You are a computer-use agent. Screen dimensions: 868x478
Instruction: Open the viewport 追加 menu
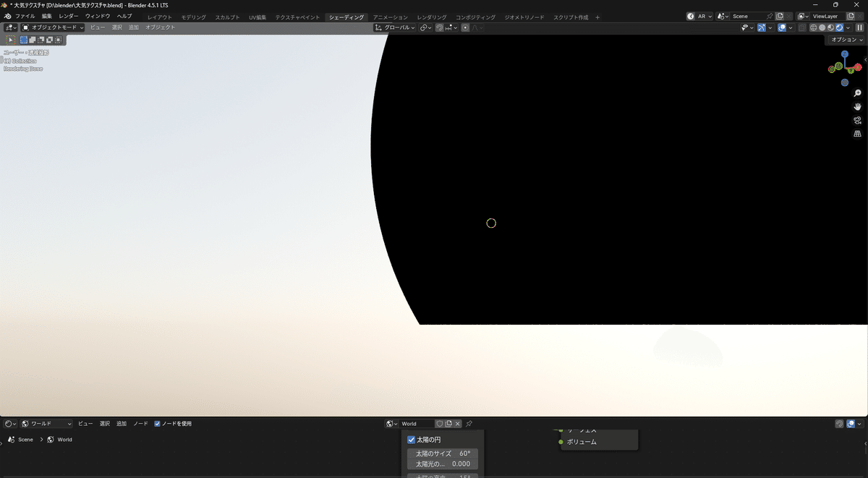[134, 27]
